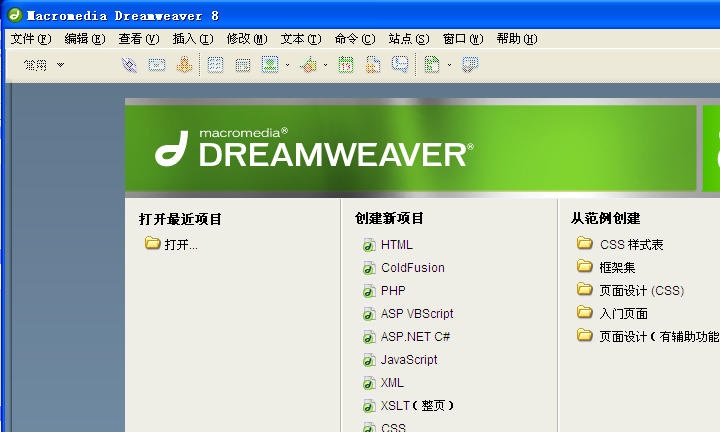Click the Images insert icon

click(x=270, y=64)
